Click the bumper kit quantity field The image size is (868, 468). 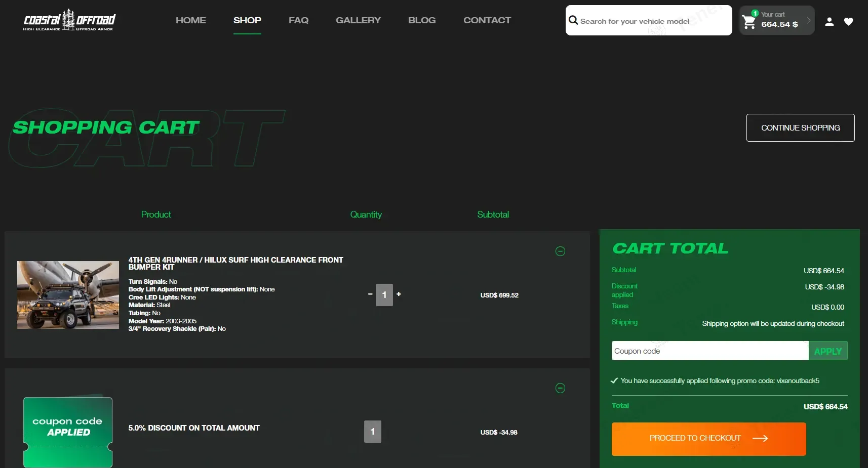384,295
